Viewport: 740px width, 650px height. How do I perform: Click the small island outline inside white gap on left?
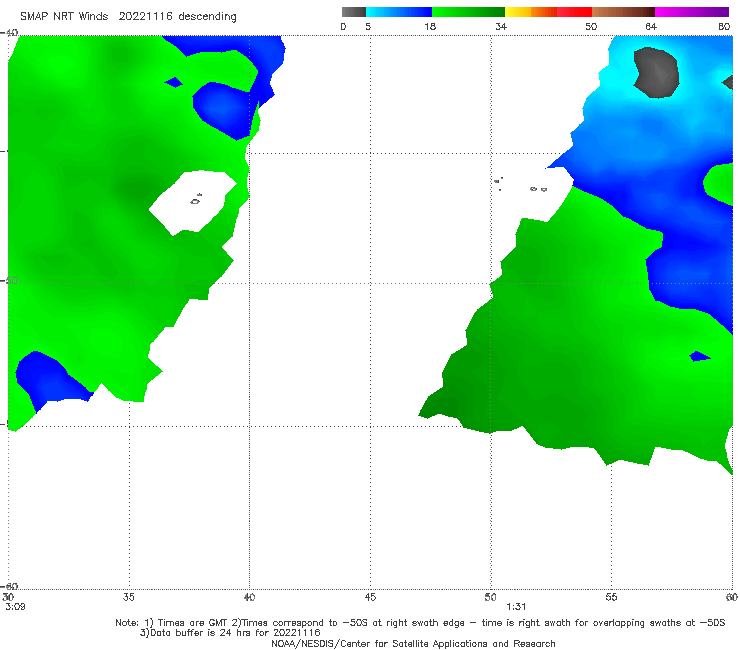click(x=196, y=200)
